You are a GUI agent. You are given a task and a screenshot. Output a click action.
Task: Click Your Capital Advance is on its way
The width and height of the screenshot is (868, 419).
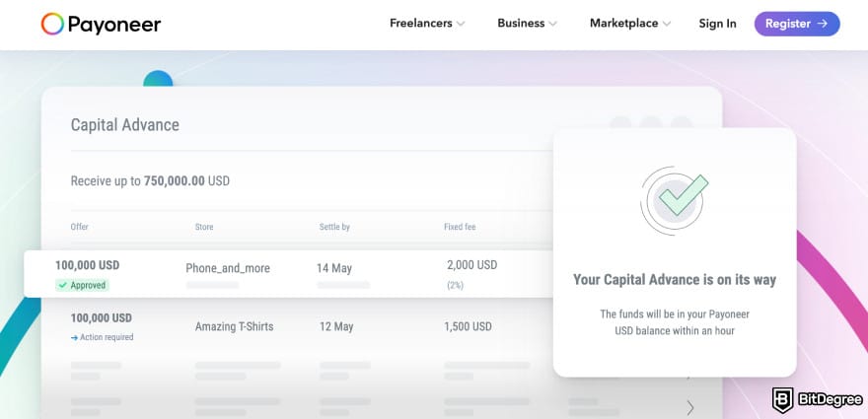(675, 280)
